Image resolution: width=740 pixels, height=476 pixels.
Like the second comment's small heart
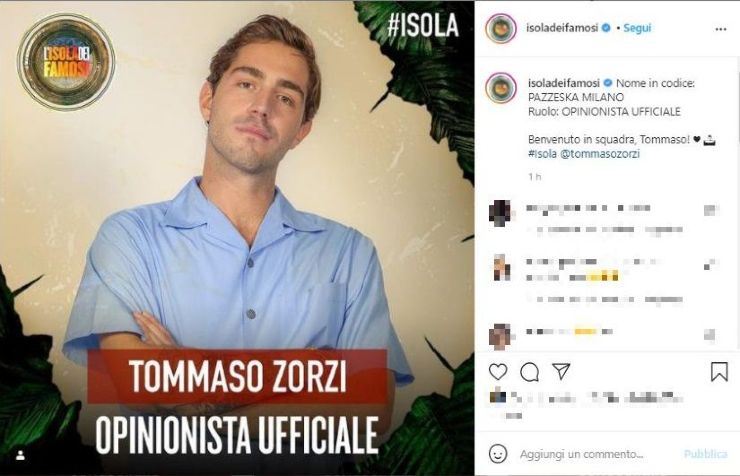coord(710,264)
